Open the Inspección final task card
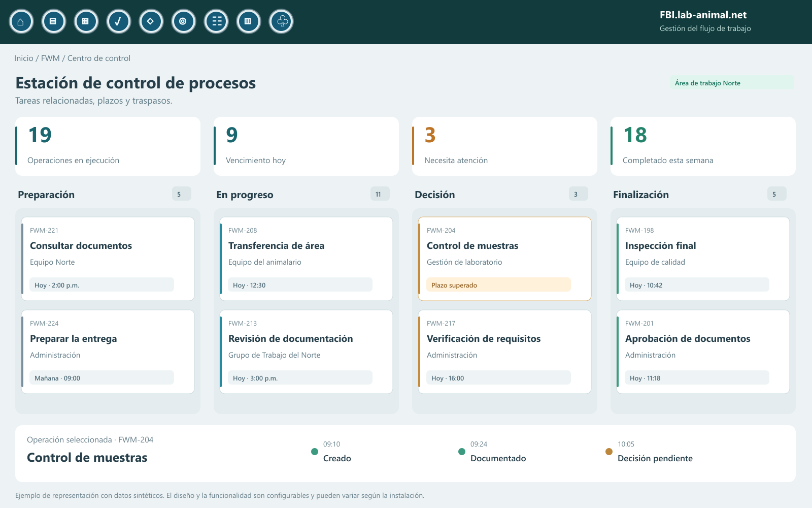The height and width of the screenshot is (508, 812). coord(703,259)
